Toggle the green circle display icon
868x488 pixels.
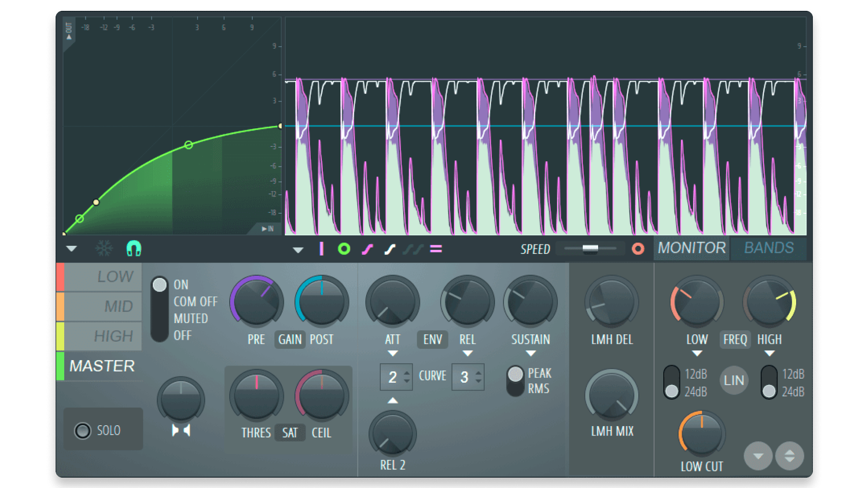point(344,249)
